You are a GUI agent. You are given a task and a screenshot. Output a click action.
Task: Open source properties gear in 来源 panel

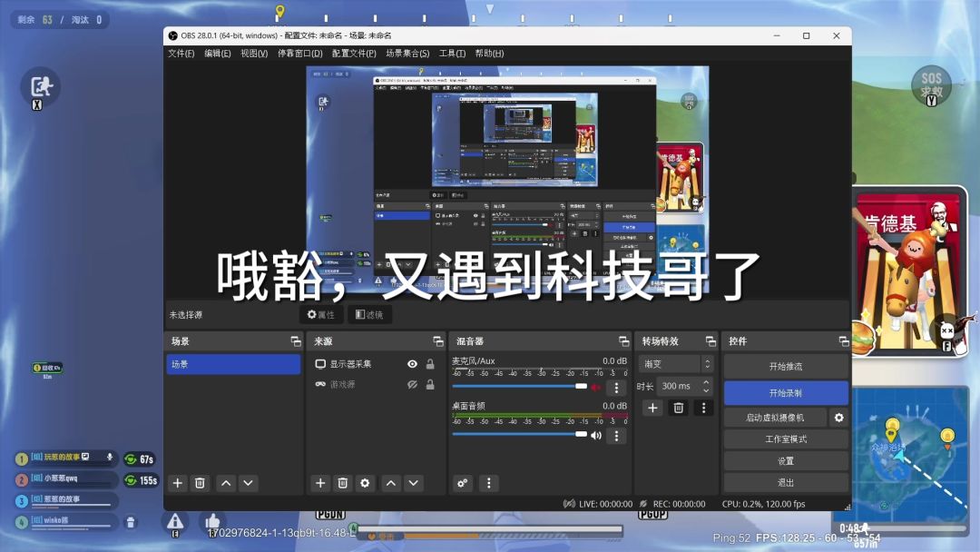[365, 483]
